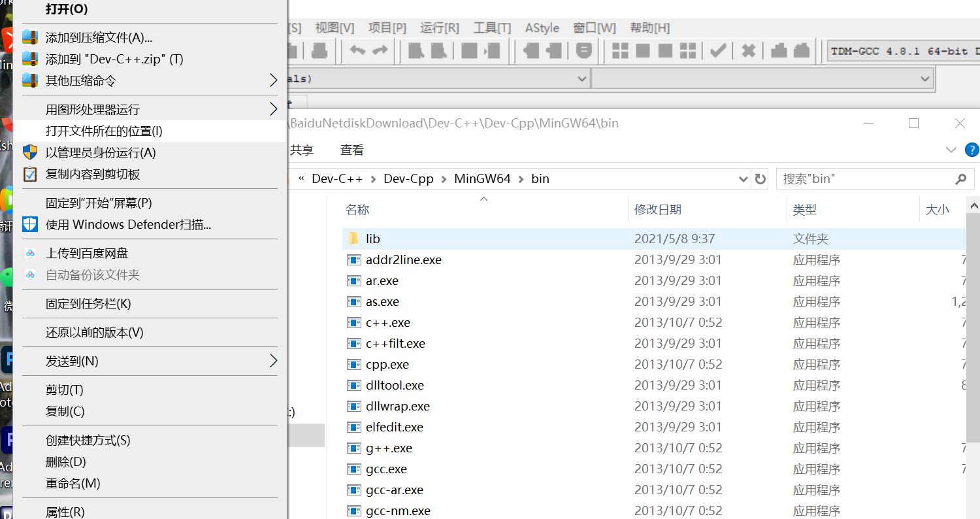Choose 固定到任务栏(K)
The width and height of the screenshot is (980, 519).
click(x=150, y=303)
